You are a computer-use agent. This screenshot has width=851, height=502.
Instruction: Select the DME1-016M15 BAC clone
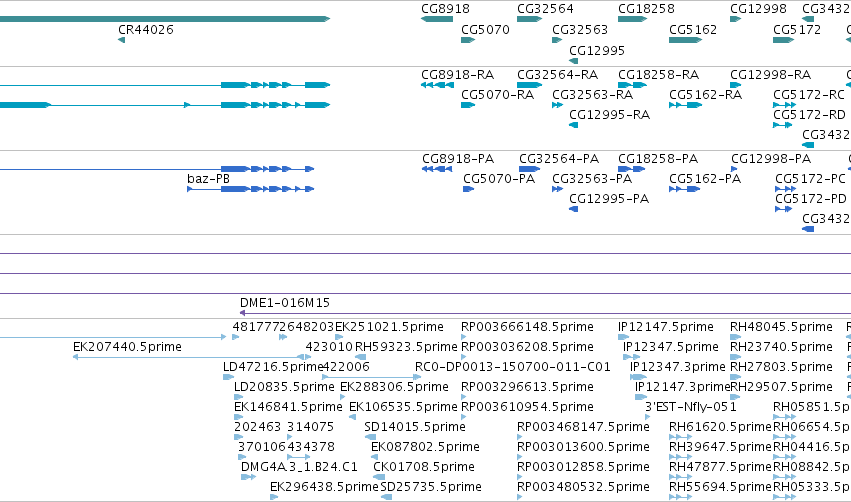pyautogui.click(x=545, y=313)
